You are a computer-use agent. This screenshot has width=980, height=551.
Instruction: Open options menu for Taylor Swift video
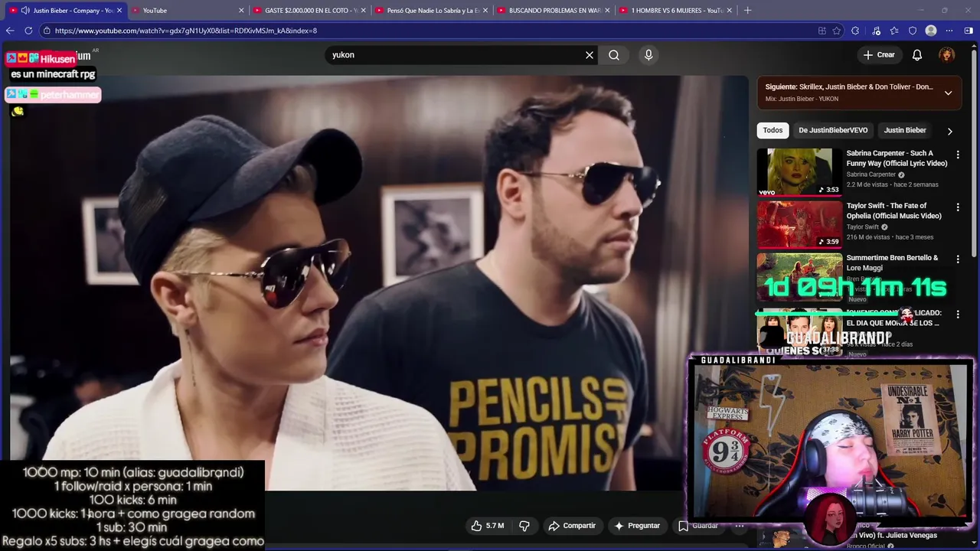[x=957, y=207]
